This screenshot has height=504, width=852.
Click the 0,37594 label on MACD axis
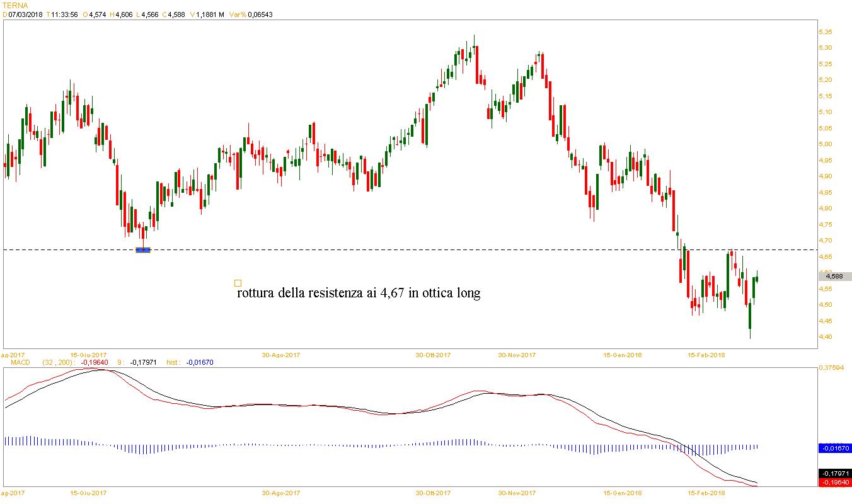pyautogui.click(x=831, y=368)
